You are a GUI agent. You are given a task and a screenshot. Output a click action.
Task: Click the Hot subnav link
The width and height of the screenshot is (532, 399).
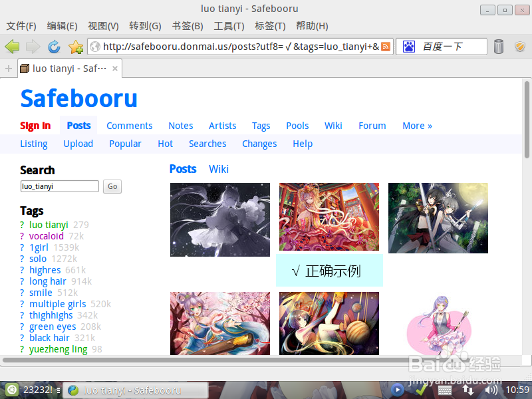pyautogui.click(x=165, y=144)
